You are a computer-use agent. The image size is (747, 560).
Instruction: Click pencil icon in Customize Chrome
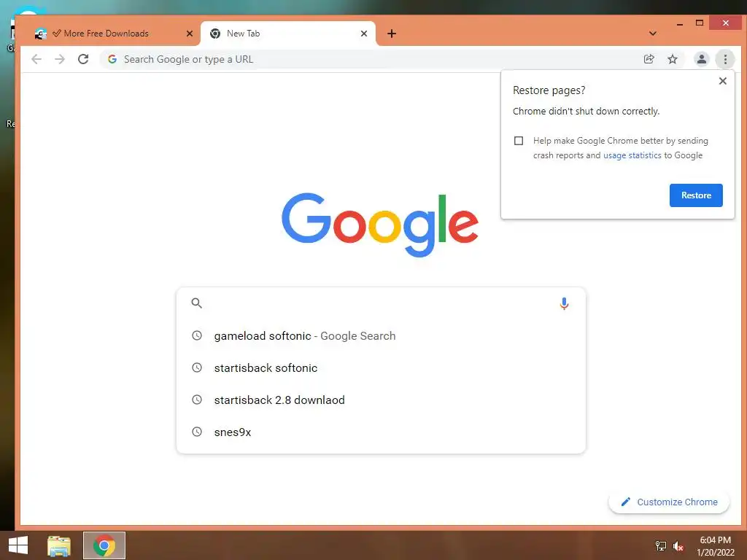(625, 502)
